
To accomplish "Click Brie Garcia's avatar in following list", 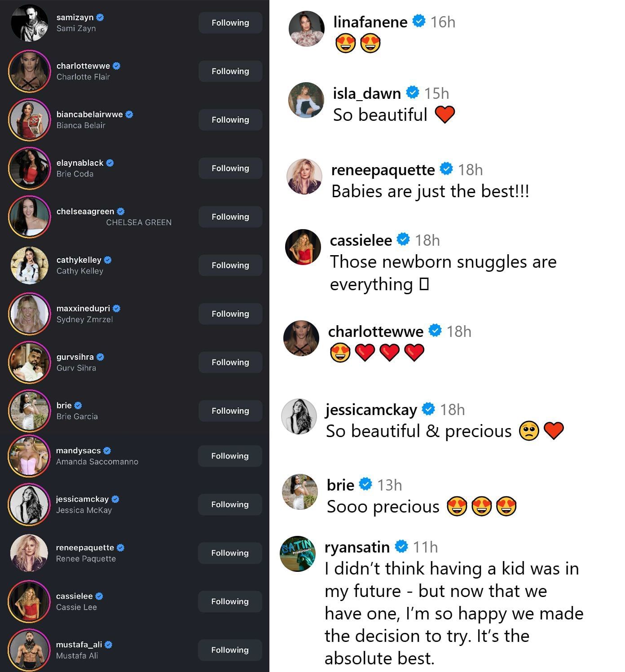I will (x=30, y=411).
